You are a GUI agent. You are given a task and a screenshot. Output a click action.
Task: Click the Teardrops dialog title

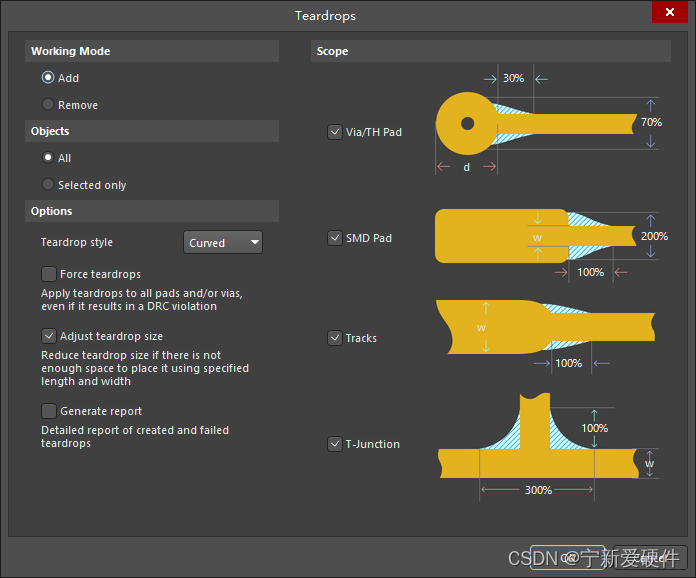pos(325,16)
